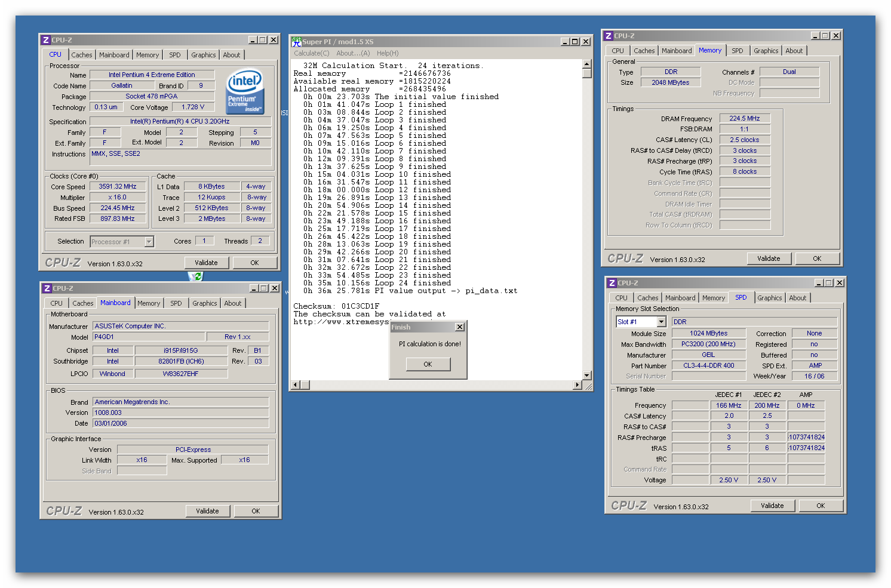Viewport: 891px width, 588px height.
Task: Click the Part Number value CL3-4-4-DDR 400
Action: pos(709,365)
